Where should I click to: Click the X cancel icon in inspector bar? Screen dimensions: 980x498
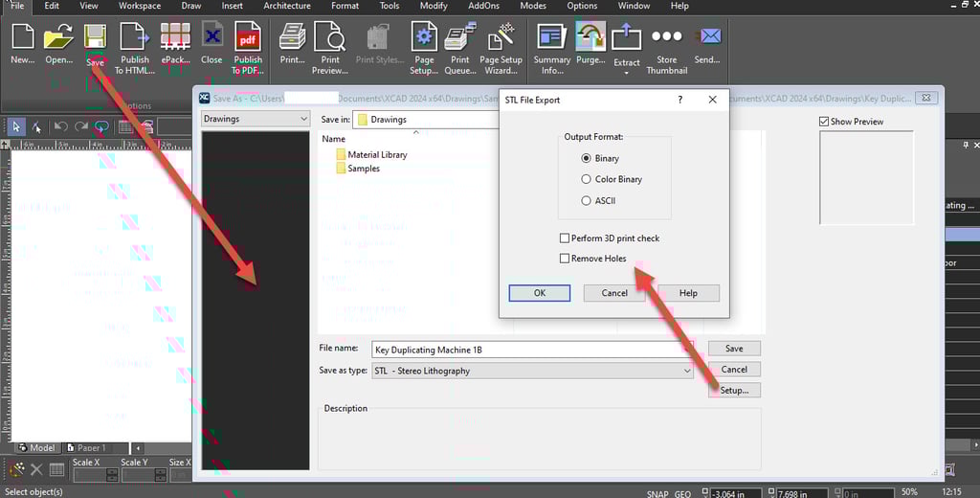pyautogui.click(x=37, y=469)
